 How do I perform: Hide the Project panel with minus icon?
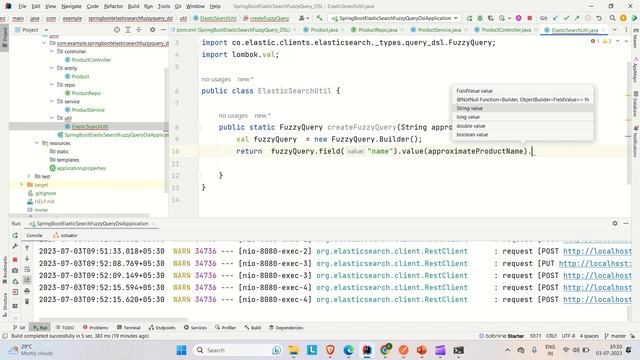coord(163,30)
